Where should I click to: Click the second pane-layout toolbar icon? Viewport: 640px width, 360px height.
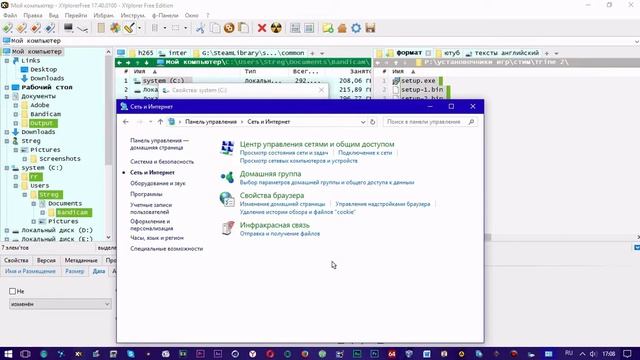(309, 28)
